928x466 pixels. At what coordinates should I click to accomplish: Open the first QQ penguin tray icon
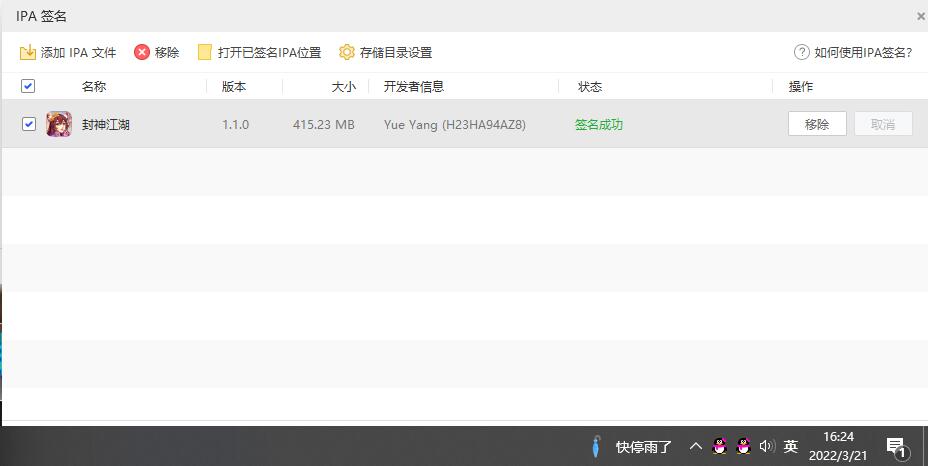pos(720,446)
